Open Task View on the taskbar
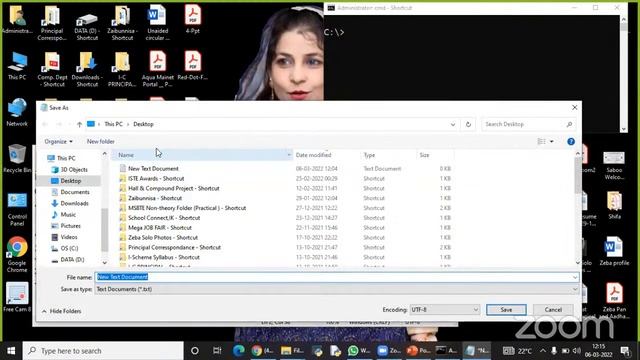 click(x=217, y=351)
